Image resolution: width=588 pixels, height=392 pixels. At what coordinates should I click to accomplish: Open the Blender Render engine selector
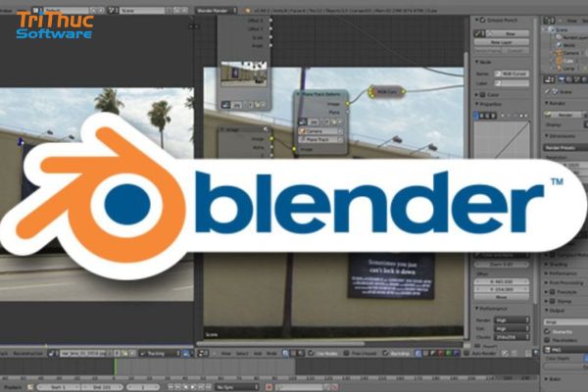pyautogui.click(x=217, y=11)
